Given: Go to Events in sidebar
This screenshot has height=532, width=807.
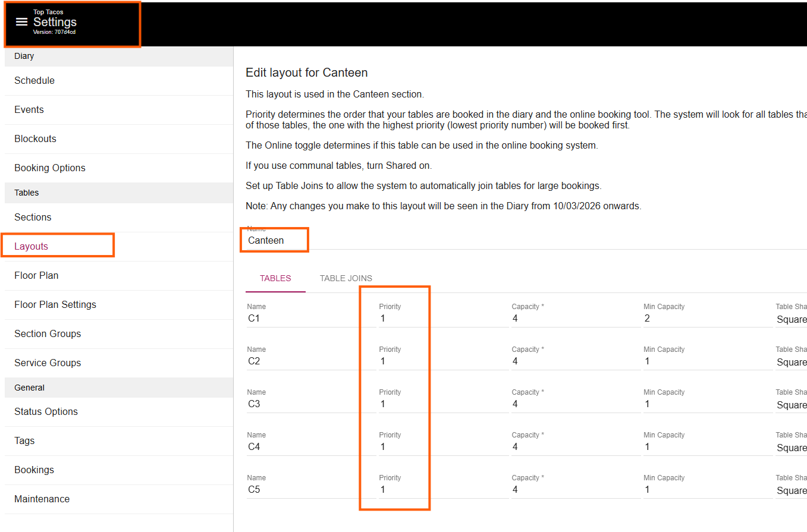Looking at the screenshot, I should pos(29,110).
